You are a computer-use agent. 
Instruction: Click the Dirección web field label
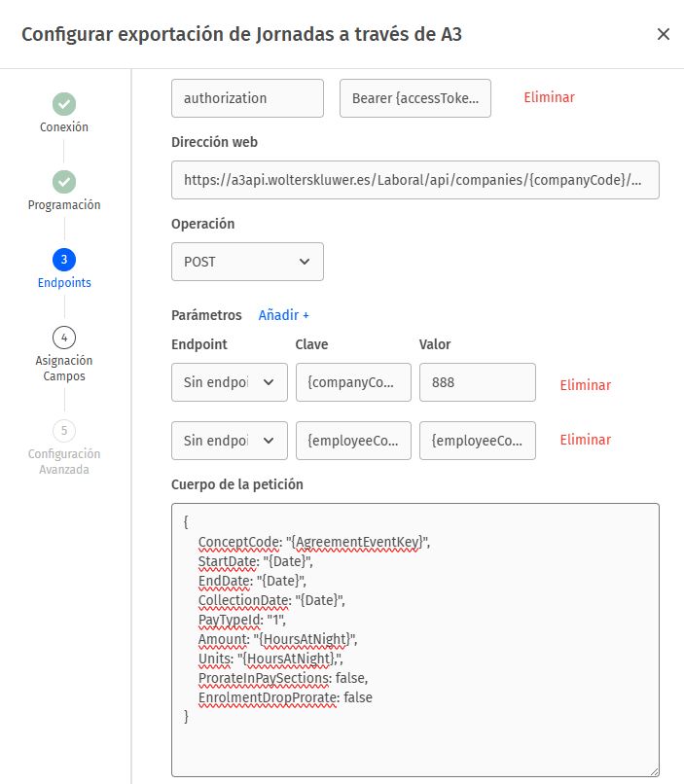click(214, 142)
